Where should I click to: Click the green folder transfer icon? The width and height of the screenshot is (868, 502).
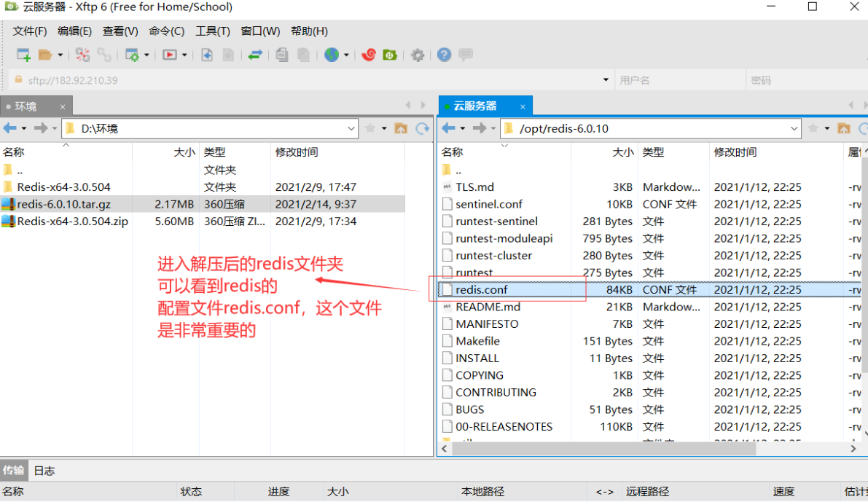pos(390,55)
